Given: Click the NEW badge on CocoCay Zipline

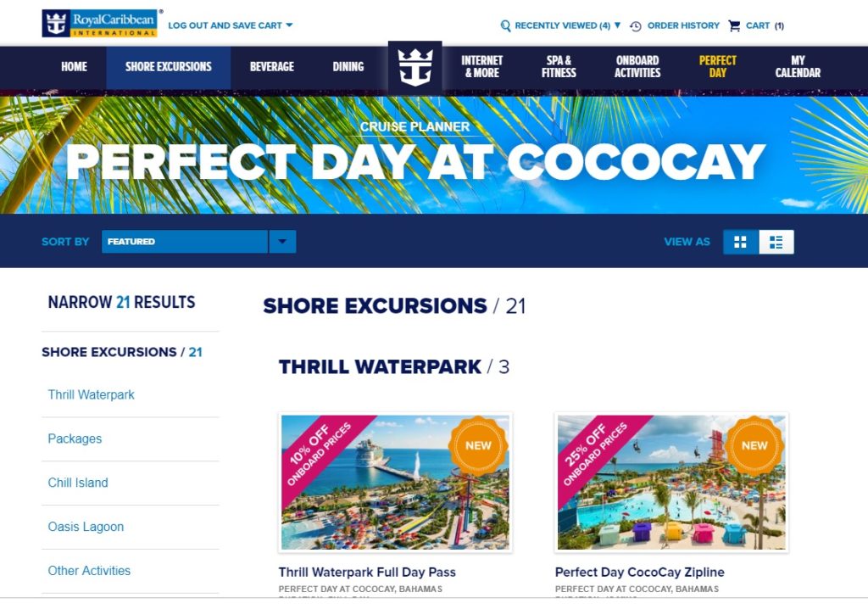Looking at the screenshot, I should (x=754, y=445).
